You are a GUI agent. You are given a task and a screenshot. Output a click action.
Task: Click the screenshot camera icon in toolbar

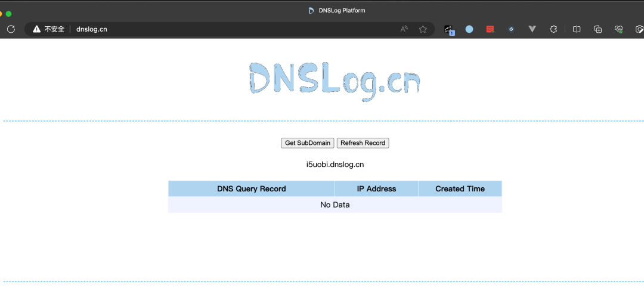pos(639,29)
